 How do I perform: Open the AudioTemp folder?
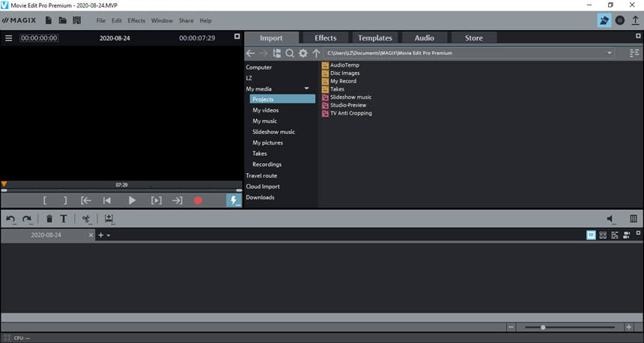point(341,65)
